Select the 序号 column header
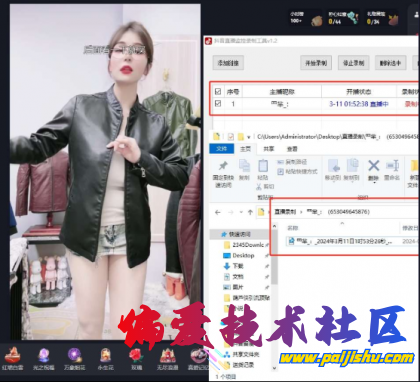This screenshot has width=420, height=382. (x=233, y=92)
